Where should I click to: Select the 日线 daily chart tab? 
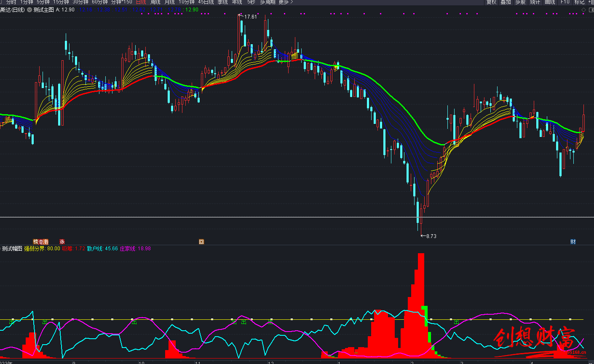[x=141, y=2]
